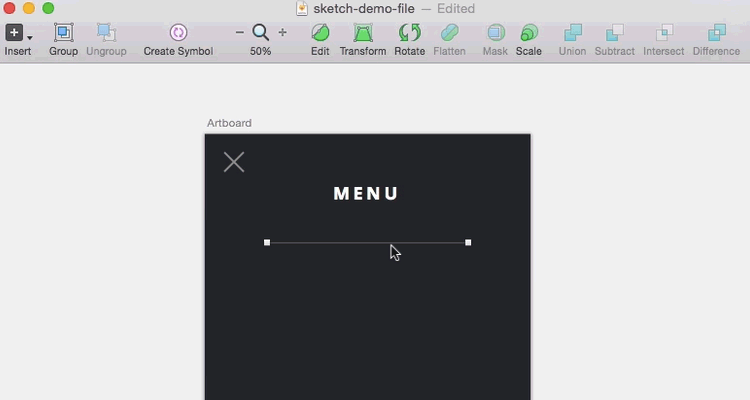Open the Insert tool dropdown
The width and height of the screenshot is (750, 400).
[x=18, y=34]
